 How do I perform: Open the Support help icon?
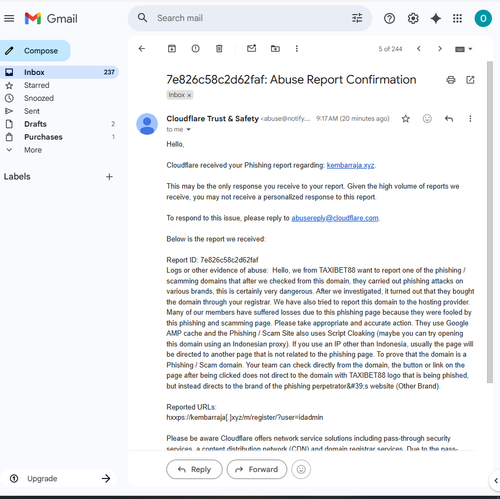pyautogui.click(x=389, y=18)
